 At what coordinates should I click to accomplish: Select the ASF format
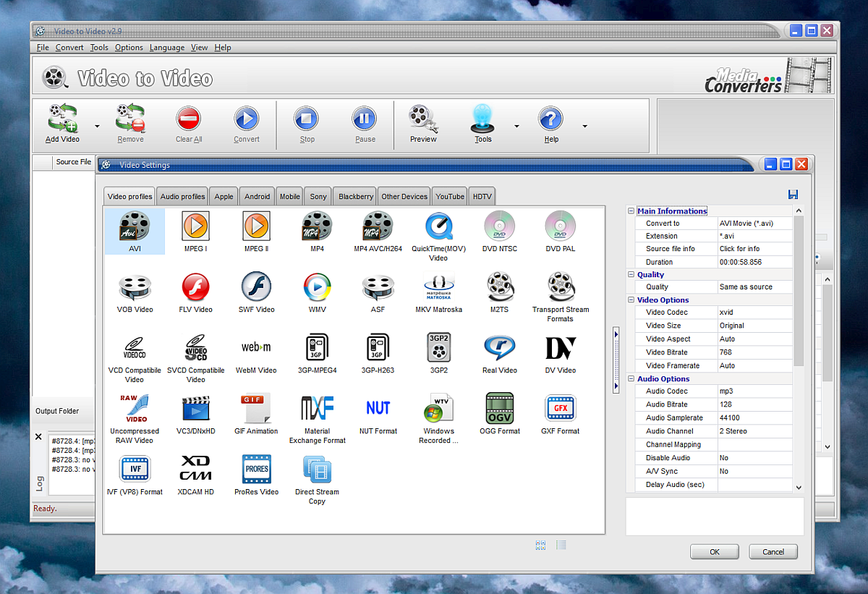click(378, 292)
